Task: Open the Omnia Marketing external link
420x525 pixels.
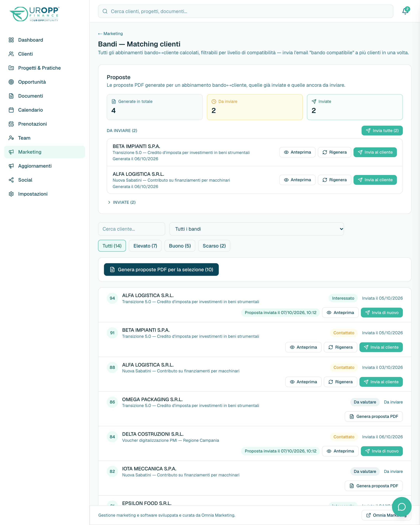Action: click(x=386, y=515)
